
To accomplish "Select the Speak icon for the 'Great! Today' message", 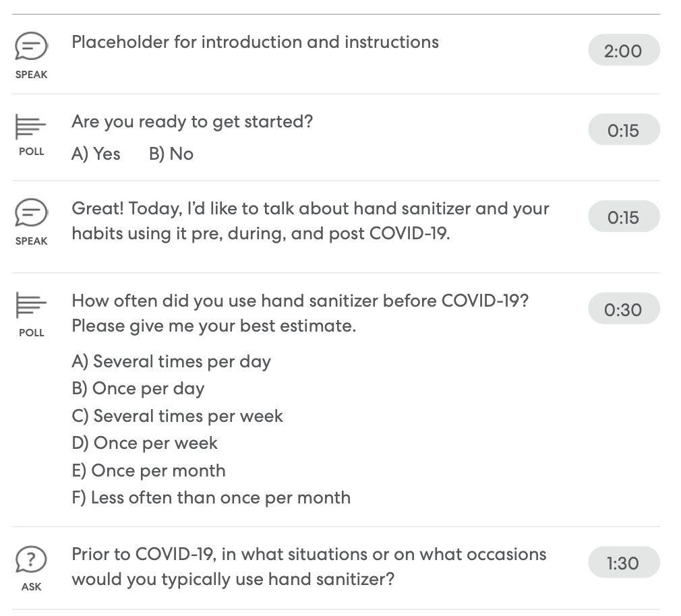I will (x=31, y=212).
